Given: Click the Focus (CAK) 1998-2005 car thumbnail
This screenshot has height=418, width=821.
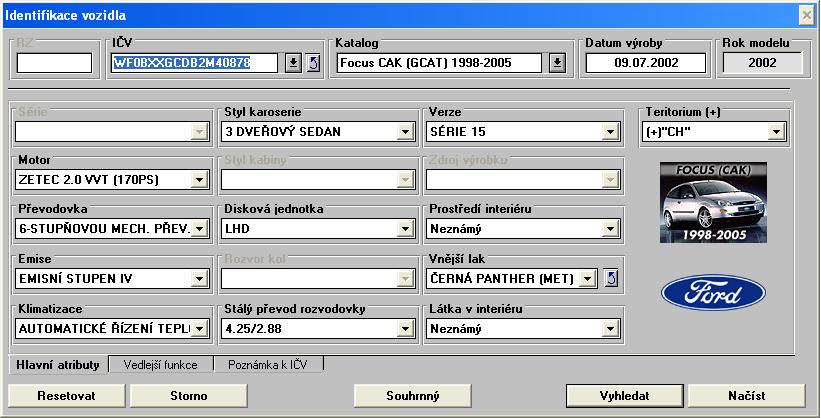Looking at the screenshot, I should pyautogui.click(x=713, y=201).
